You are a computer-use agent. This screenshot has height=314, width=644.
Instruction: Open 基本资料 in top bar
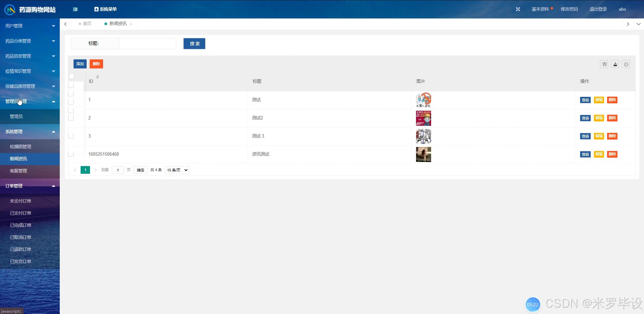[x=540, y=9]
